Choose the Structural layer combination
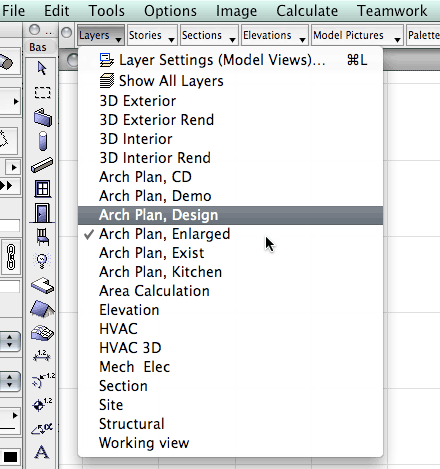Screen dimensions: 440x469 point(230,424)
